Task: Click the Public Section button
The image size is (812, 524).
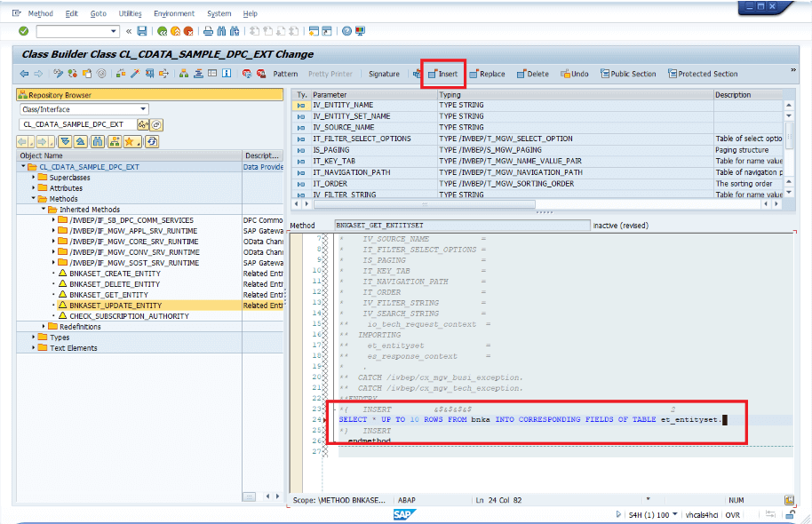Action: [x=628, y=74]
